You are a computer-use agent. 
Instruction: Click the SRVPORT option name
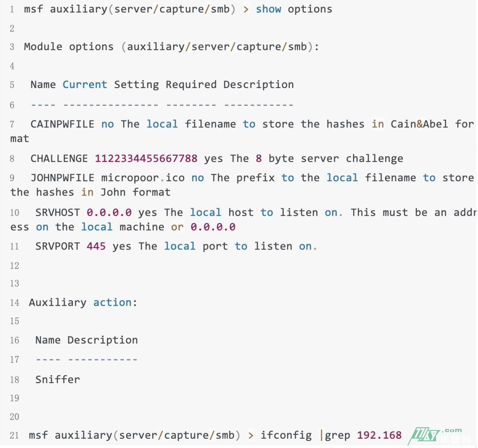(58, 246)
